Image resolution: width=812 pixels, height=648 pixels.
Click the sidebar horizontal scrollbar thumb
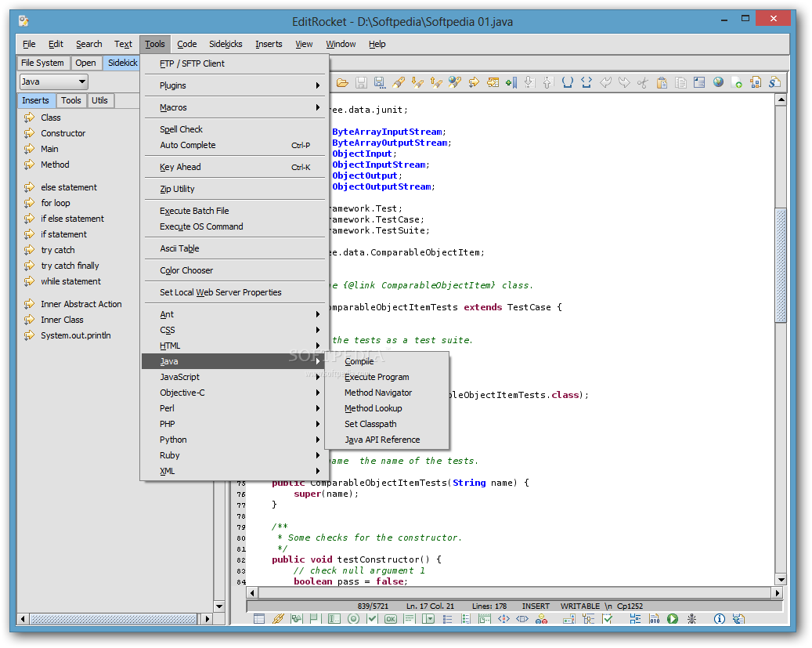(x=114, y=618)
